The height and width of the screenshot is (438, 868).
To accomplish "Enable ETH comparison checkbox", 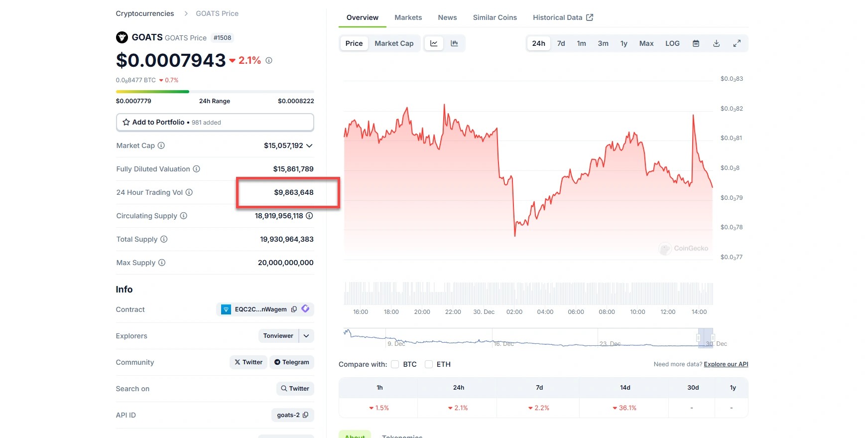I will pyautogui.click(x=429, y=364).
